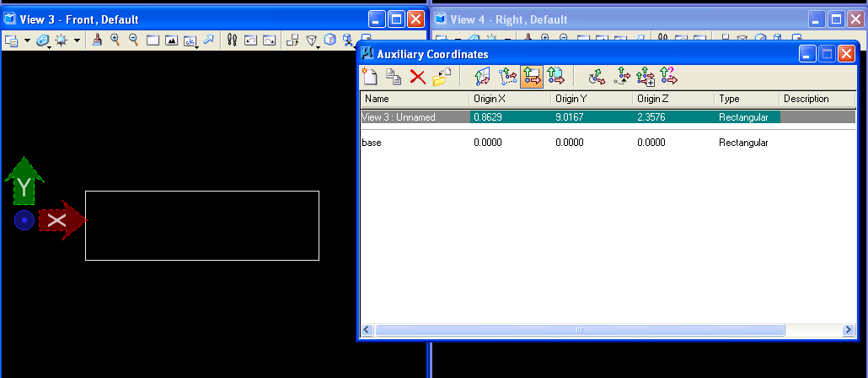
Task: Rotate the active ACS
Action: pyautogui.click(x=597, y=77)
